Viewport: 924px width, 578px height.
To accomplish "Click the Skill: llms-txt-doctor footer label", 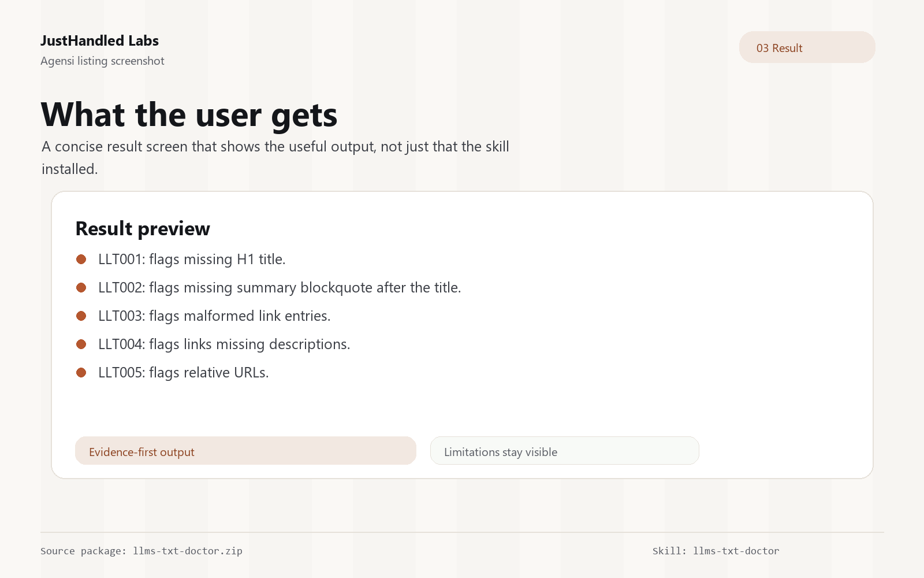I will pyautogui.click(x=716, y=551).
